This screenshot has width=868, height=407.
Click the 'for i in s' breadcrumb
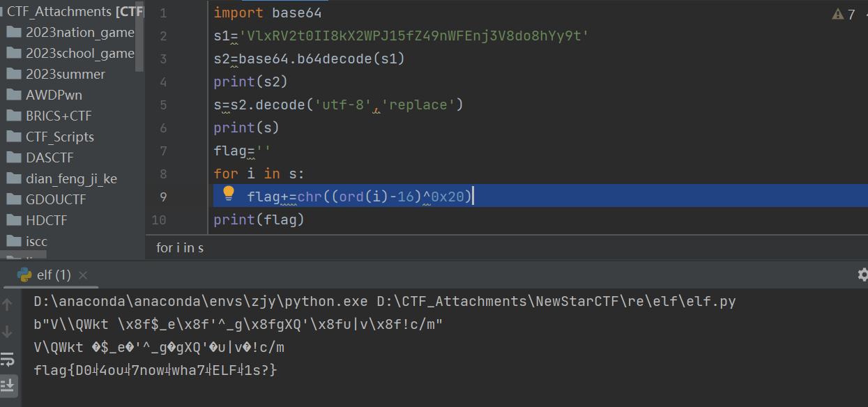(x=180, y=247)
